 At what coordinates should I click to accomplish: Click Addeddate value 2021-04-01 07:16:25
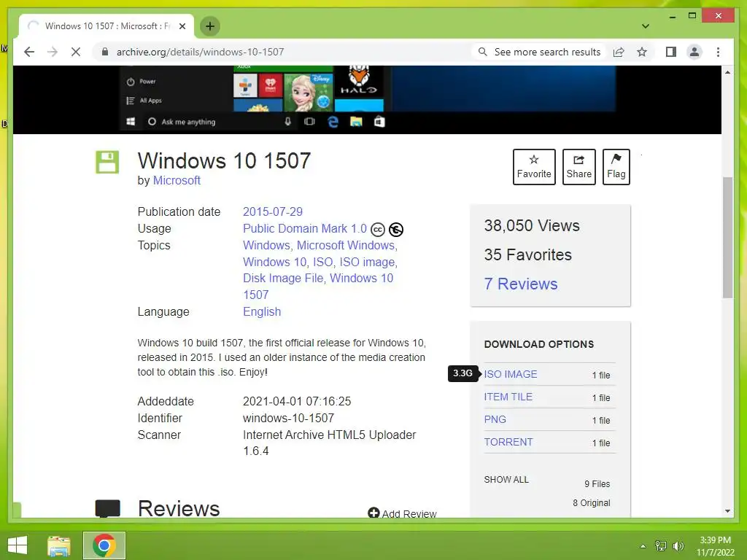(x=297, y=402)
